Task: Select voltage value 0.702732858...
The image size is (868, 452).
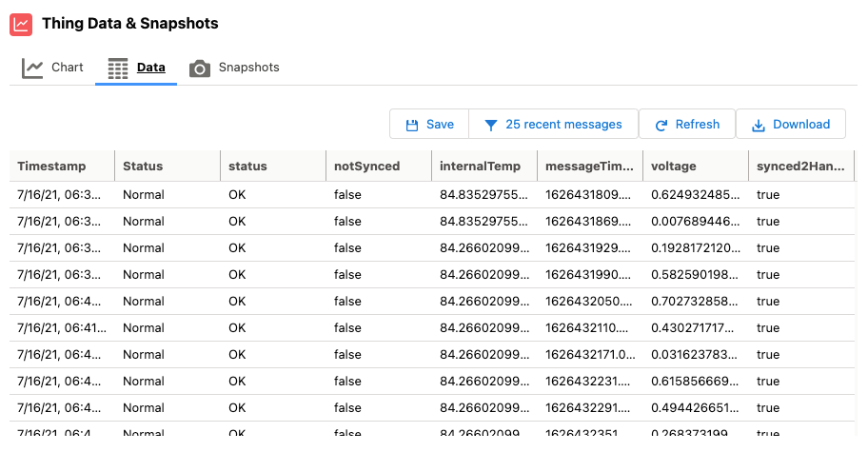Action: point(694,301)
